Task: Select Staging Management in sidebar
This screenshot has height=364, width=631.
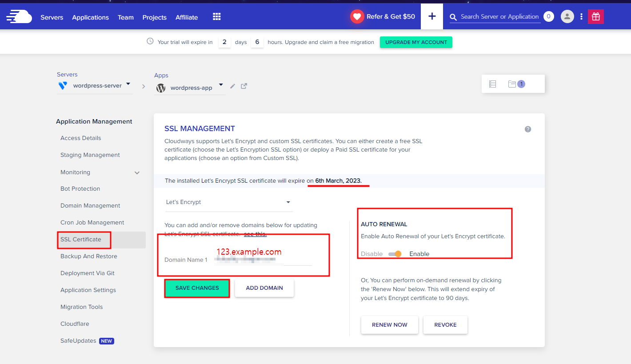Action: point(90,155)
